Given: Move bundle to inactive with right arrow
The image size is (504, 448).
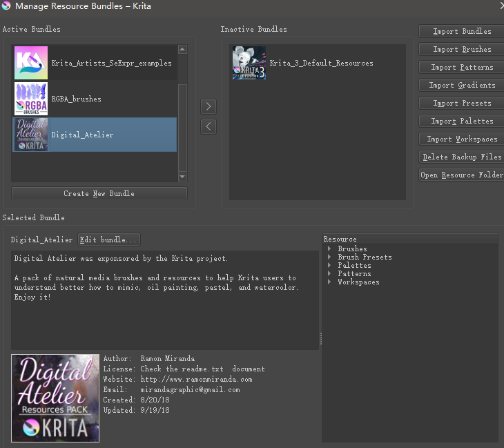Looking at the screenshot, I should 209,106.
